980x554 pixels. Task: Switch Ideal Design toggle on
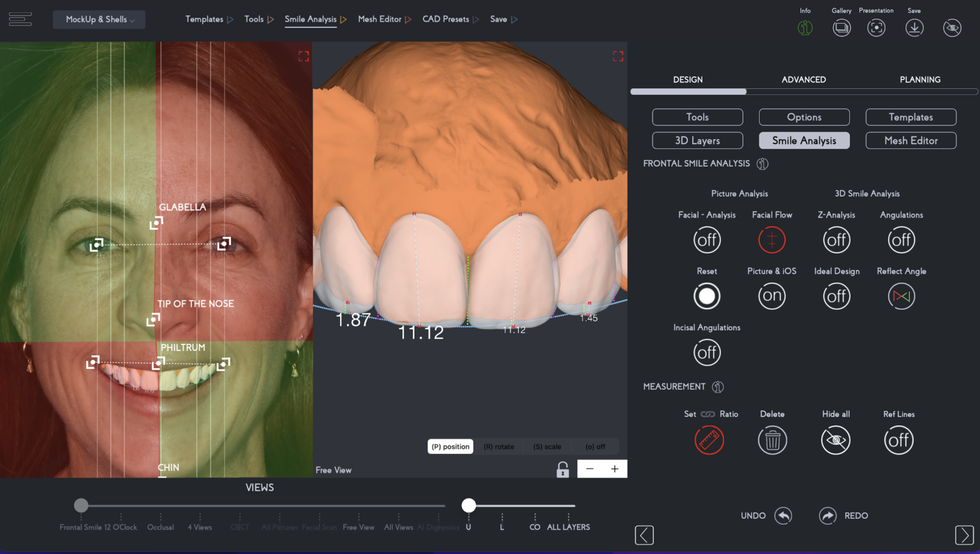[x=836, y=296]
